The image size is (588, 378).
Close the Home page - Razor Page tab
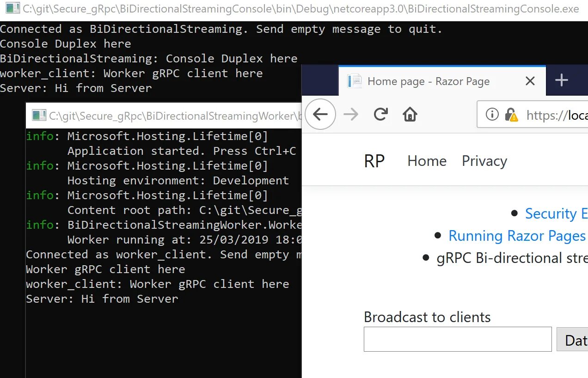tap(530, 81)
